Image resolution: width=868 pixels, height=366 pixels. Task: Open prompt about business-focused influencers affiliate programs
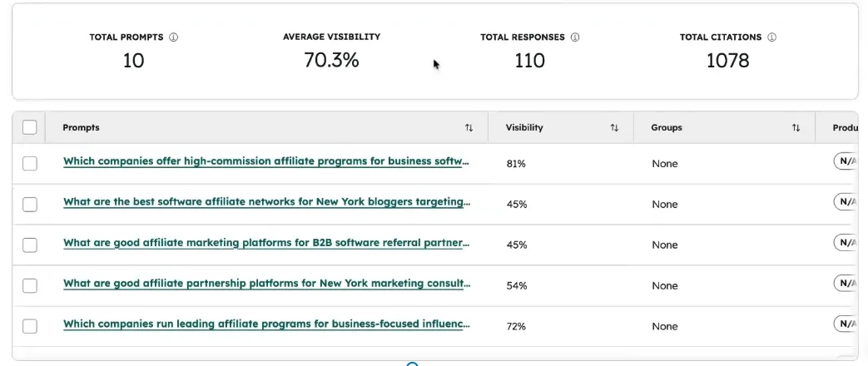click(x=266, y=324)
